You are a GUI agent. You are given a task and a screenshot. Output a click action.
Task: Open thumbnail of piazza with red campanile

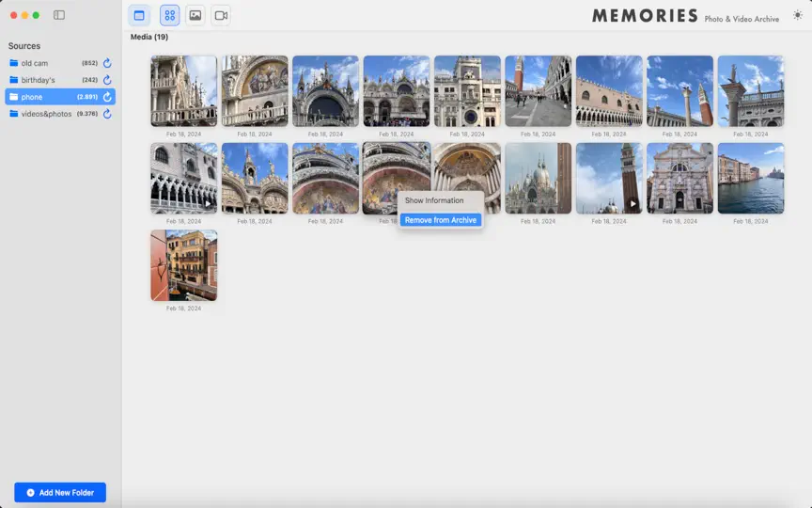pyautogui.click(x=539, y=91)
